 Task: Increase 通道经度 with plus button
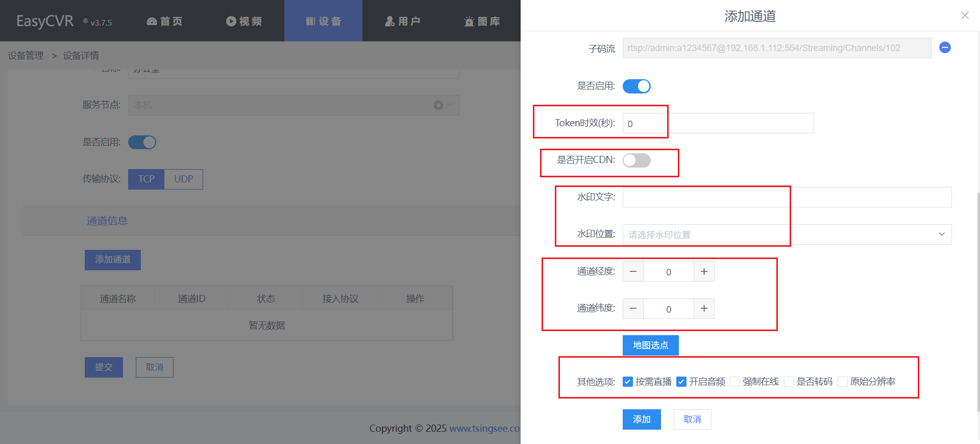(x=704, y=271)
